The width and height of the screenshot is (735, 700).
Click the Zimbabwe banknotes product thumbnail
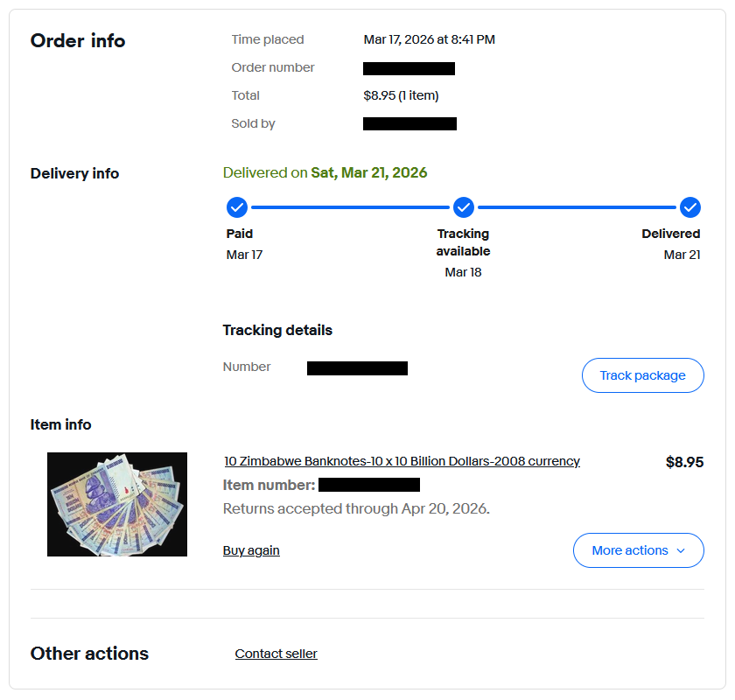(x=117, y=504)
